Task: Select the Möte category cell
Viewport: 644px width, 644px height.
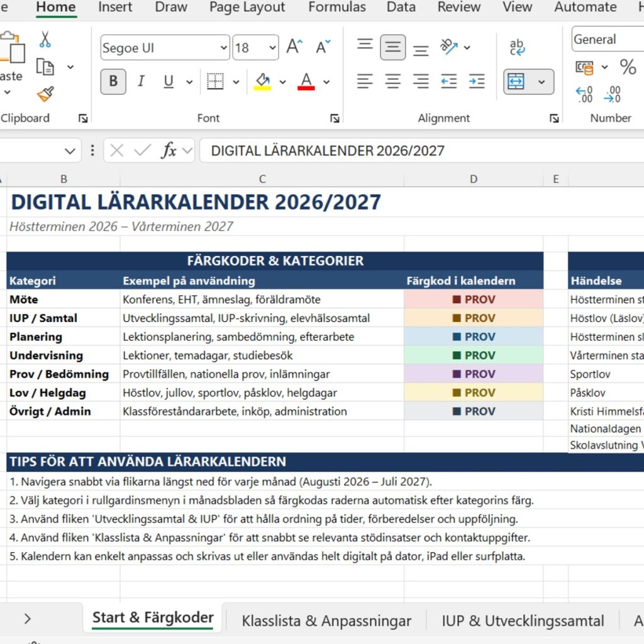Action: [64, 299]
